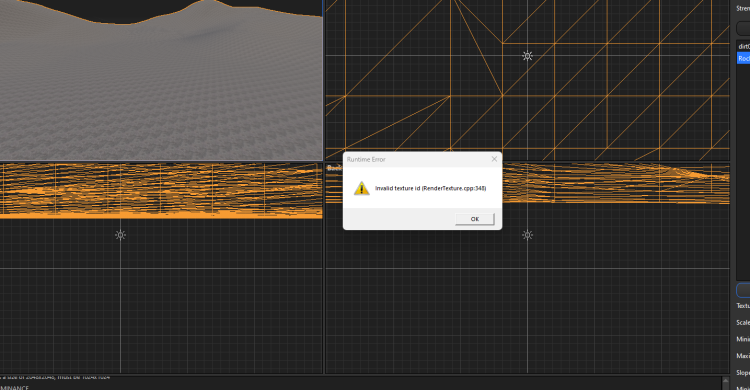This screenshot has height=390, width=750.
Task: Click the yellow warning triangle icon
Action: [362, 188]
